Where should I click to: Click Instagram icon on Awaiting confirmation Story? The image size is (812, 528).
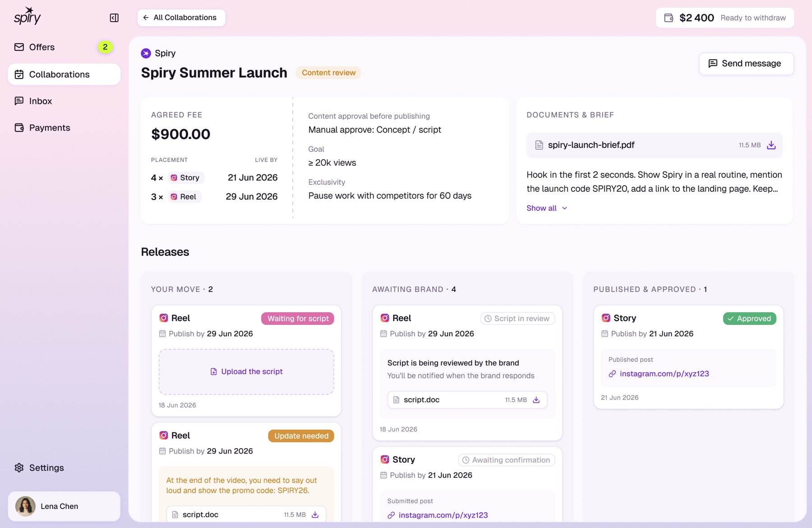point(385,459)
